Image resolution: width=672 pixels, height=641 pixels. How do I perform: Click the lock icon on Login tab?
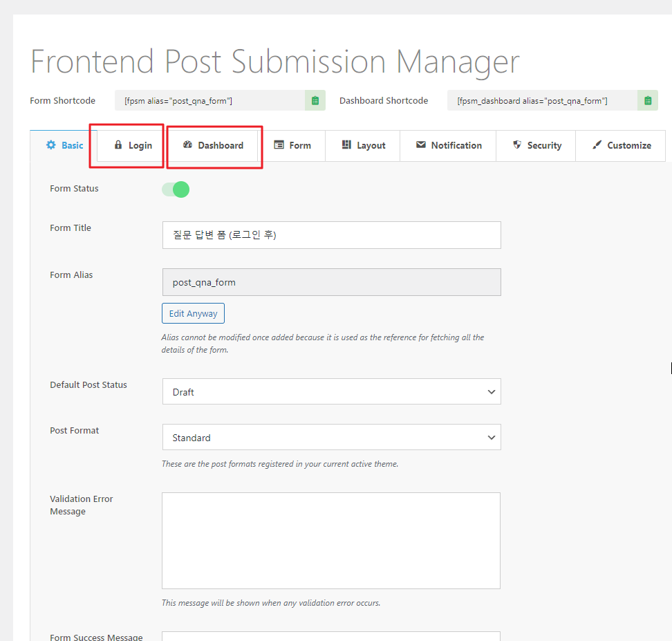click(x=118, y=145)
